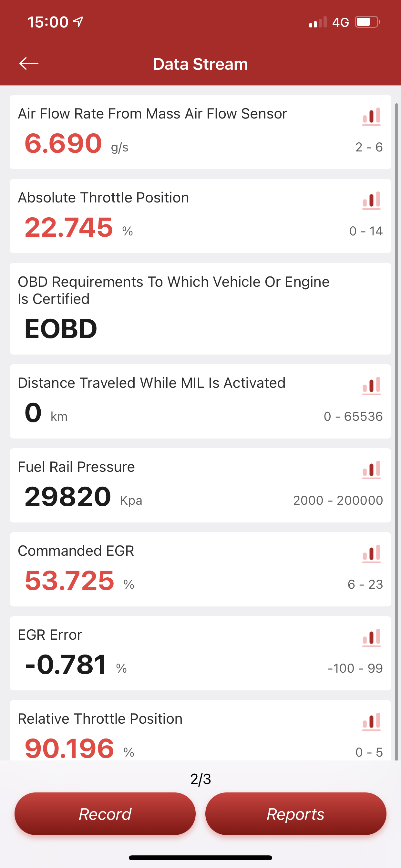Open the Reports button
Screen dimensions: 401x868
point(295,814)
